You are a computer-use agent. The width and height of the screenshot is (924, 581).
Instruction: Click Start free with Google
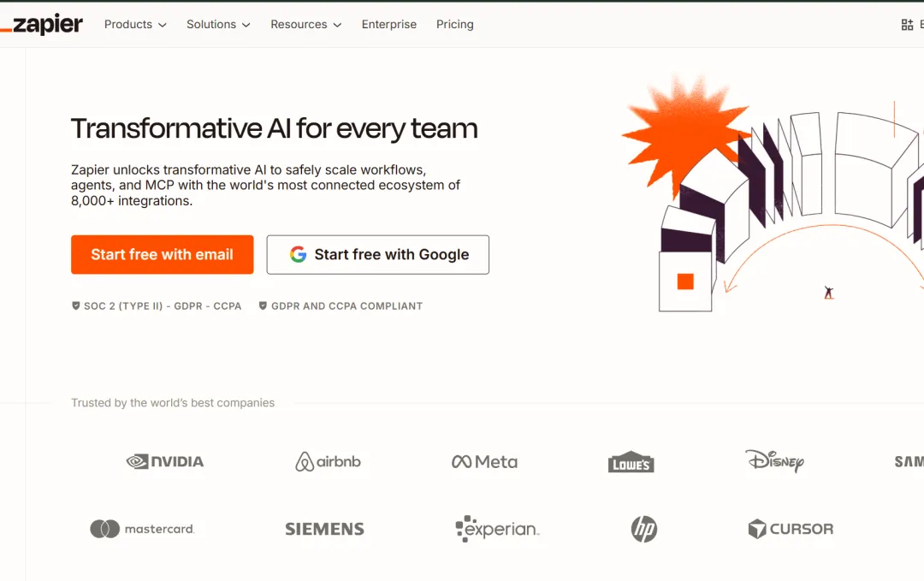click(x=378, y=254)
